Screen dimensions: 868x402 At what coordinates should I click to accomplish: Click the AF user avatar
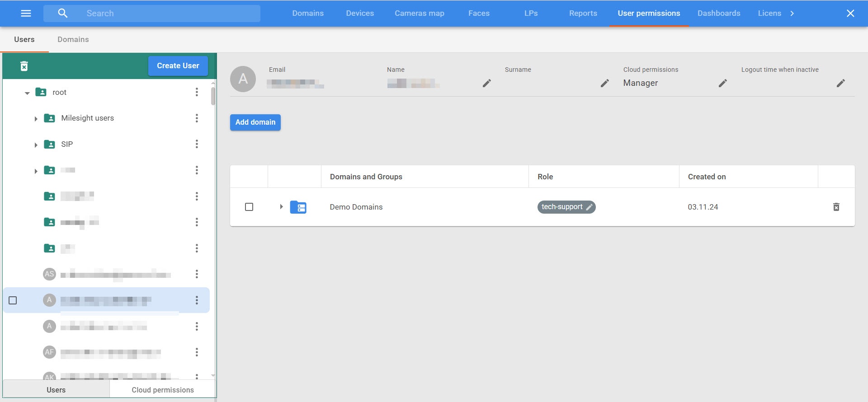(x=49, y=352)
